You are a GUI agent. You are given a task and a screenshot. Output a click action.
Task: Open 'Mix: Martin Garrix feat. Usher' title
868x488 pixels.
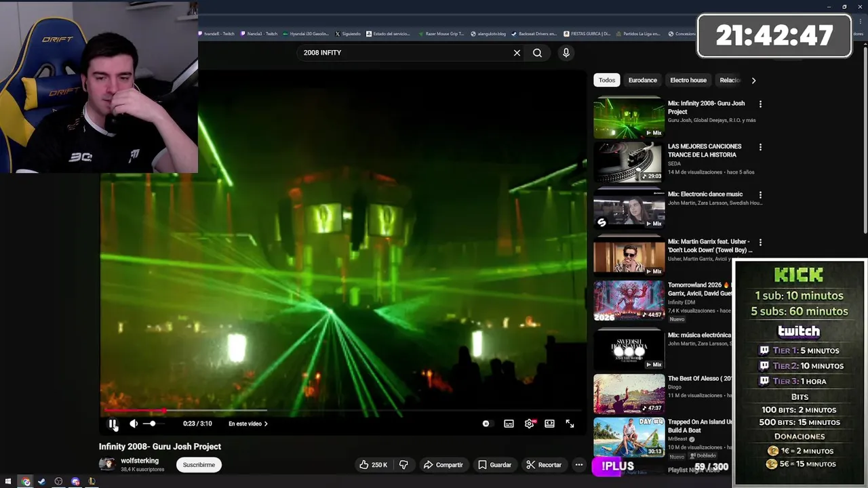709,246
